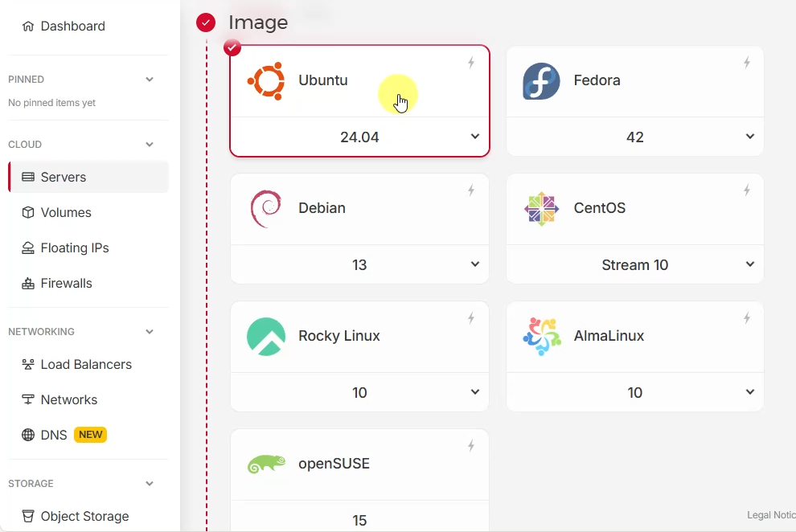796x532 pixels.
Task: Choose the AlmaLinux image option
Action: click(x=634, y=336)
